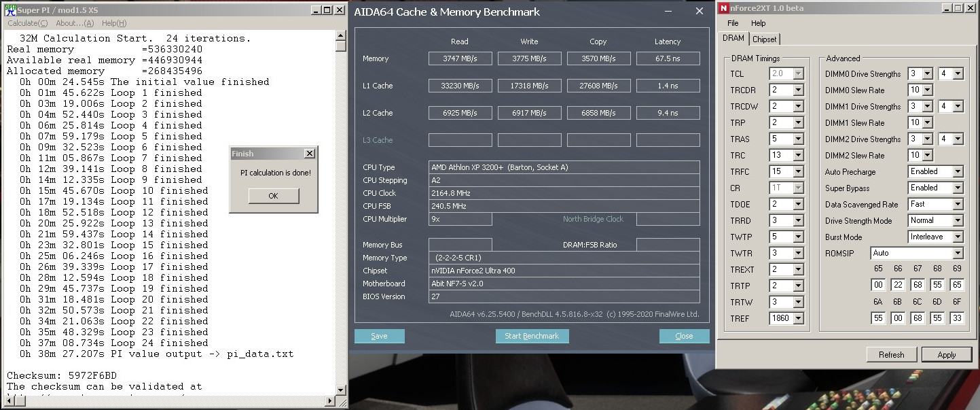Open the Data Scavenged Rate dropdown
Image resolution: width=980 pixels, height=410 pixels.
click(x=958, y=204)
